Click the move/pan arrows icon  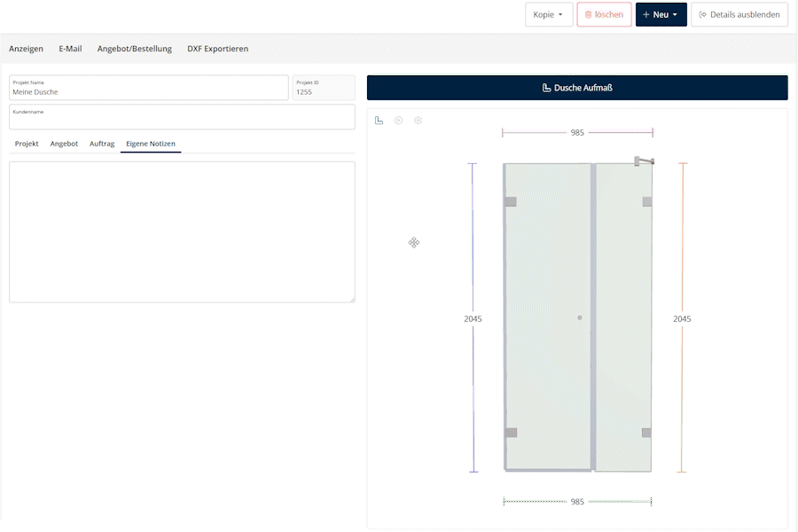tap(414, 243)
